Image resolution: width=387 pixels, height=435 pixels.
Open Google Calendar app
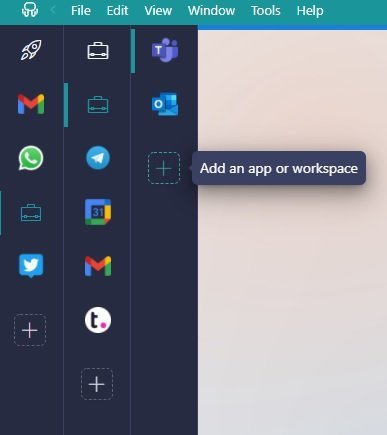click(98, 212)
